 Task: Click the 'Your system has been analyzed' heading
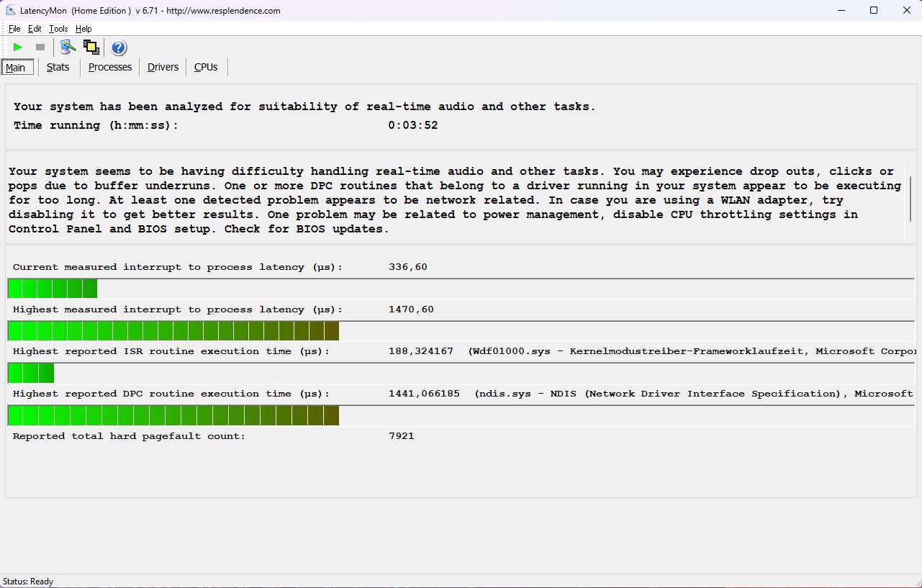point(304,107)
